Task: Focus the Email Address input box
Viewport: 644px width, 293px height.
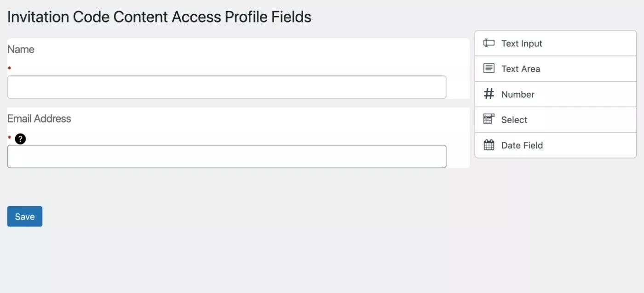Action: tap(227, 157)
